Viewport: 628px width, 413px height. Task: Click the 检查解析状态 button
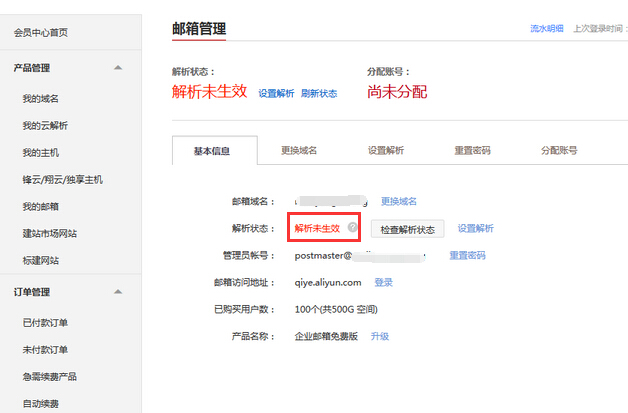[x=407, y=229]
